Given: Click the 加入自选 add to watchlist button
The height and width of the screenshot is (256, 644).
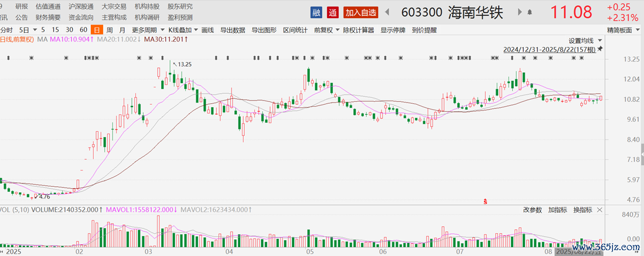Looking at the screenshot, I should [361, 12].
